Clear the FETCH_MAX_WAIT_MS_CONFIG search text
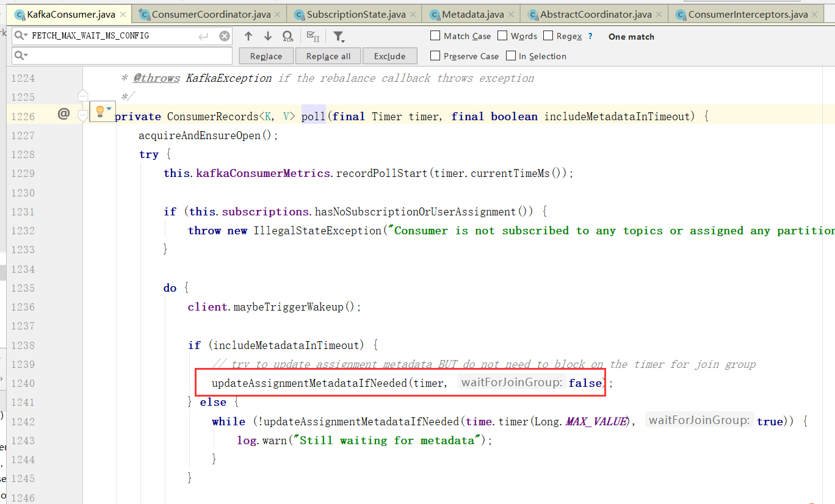Viewport: 835px width, 504px height. tap(225, 37)
